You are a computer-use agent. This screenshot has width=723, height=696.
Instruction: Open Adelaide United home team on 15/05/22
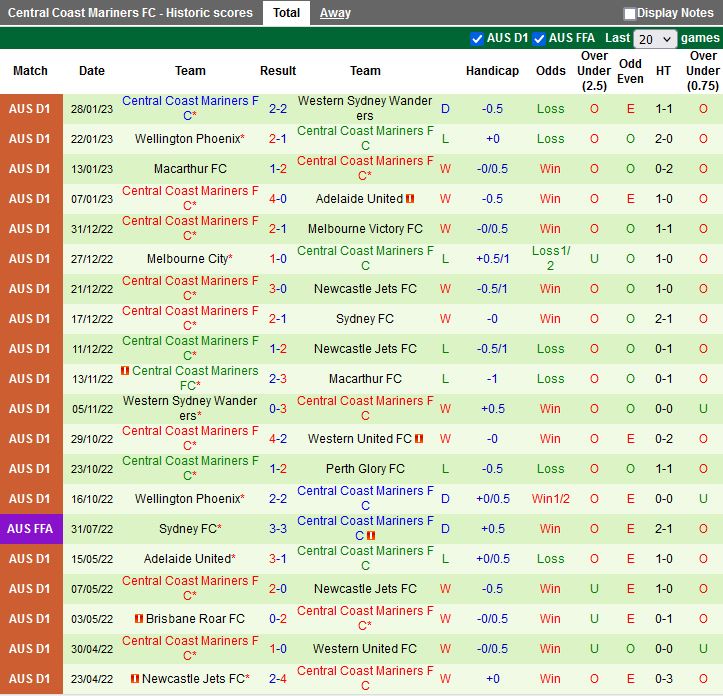tap(190, 559)
